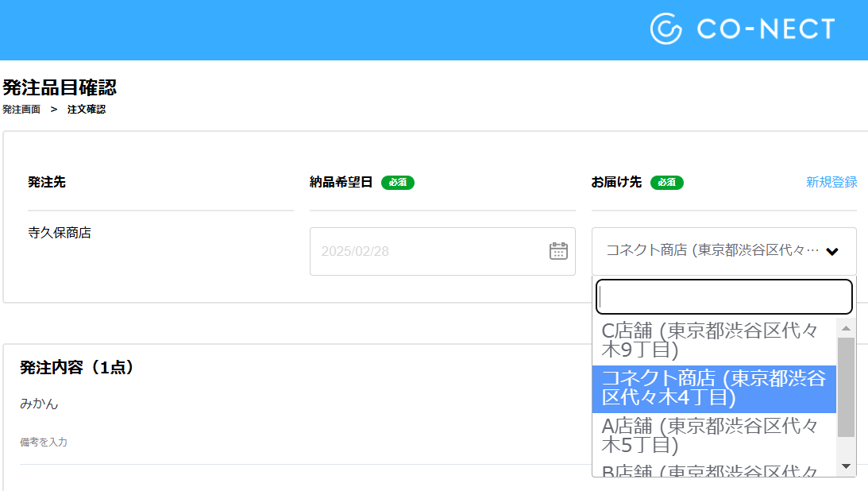
Task: Click the down arrow on the dropdown scrollbar
Action: pos(844,466)
